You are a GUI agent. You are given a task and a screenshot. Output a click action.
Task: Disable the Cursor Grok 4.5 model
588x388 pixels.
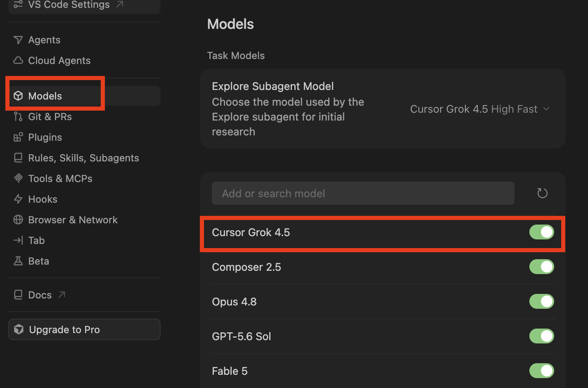pyautogui.click(x=542, y=232)
